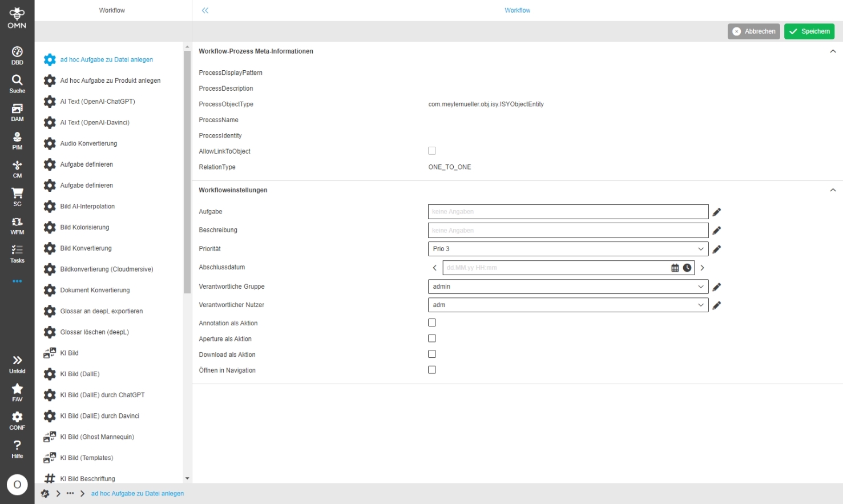Click the Speichern button
The width and height of the screenshot is (843, 504).
click(x=809, y=31)
